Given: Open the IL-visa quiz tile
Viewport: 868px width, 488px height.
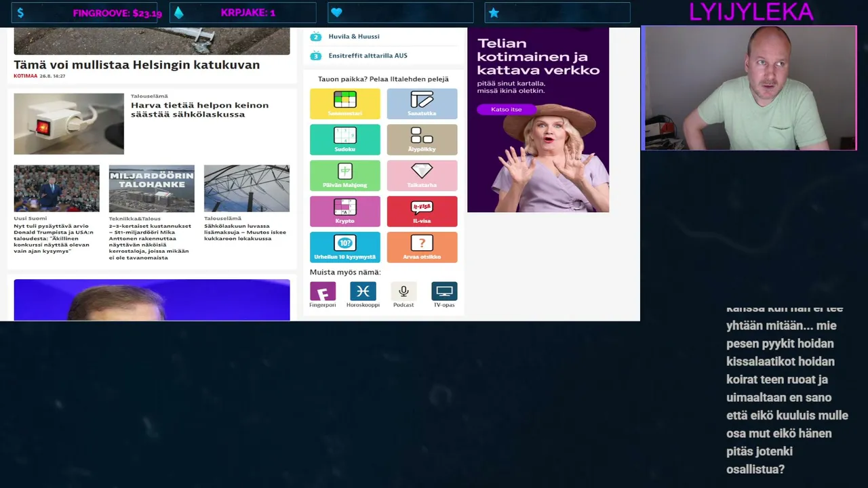Looking at the screenshot, I should click(x=422, y=211).
